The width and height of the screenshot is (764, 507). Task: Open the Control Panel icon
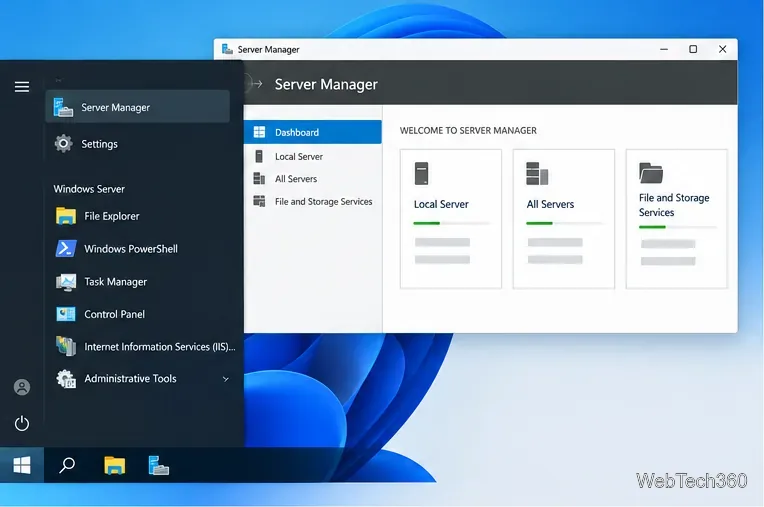[65, 314]
